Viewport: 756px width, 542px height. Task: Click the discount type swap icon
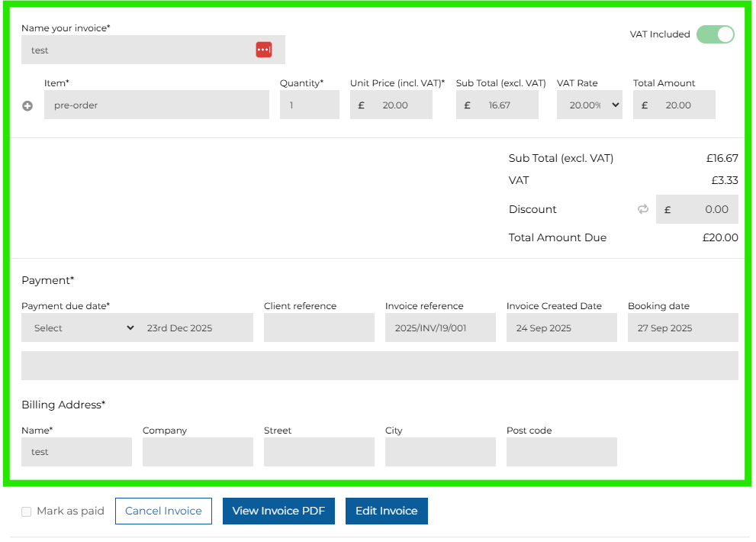coord(643,209)
